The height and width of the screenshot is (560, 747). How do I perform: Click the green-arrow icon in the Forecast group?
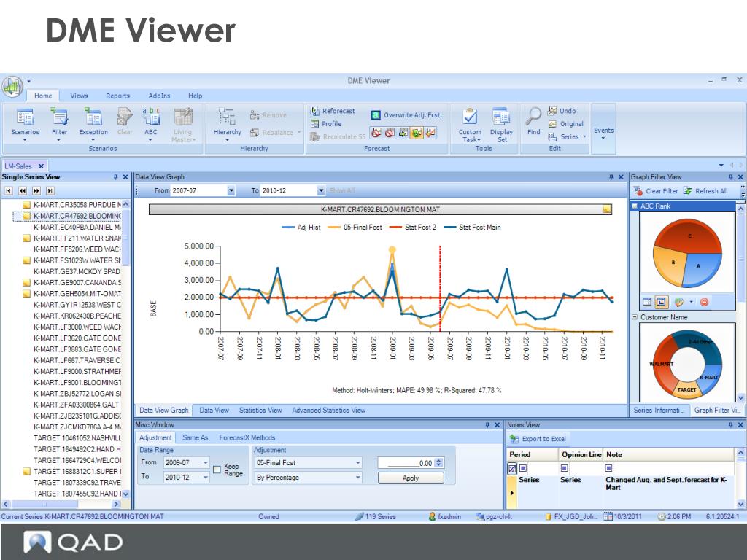(x=403, y=133)
